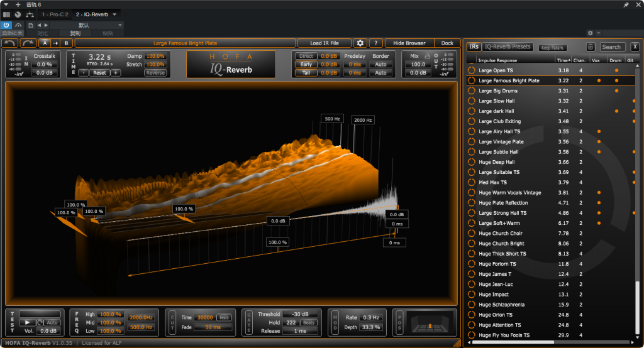Increase time with plus button
The image size is (644, 348).
coord(116,73)
